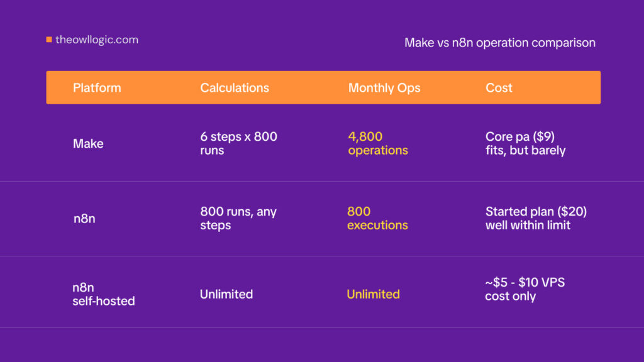Click the Started plan ($20) cost cell
The image size is (644, 362).
(x=536, y=218)
